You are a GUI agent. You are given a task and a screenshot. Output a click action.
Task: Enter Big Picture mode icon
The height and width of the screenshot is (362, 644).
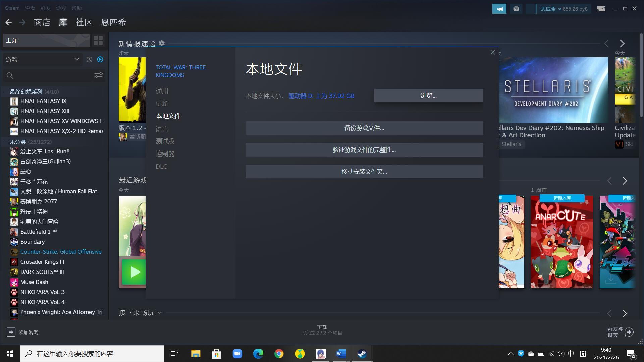pyautogui.click(x=601, y=9)
